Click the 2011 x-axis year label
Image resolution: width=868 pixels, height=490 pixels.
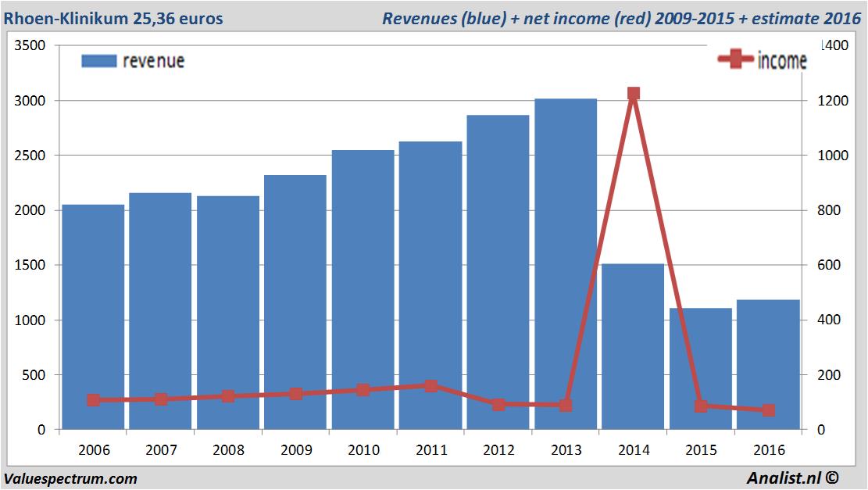(x=431, y=449)
